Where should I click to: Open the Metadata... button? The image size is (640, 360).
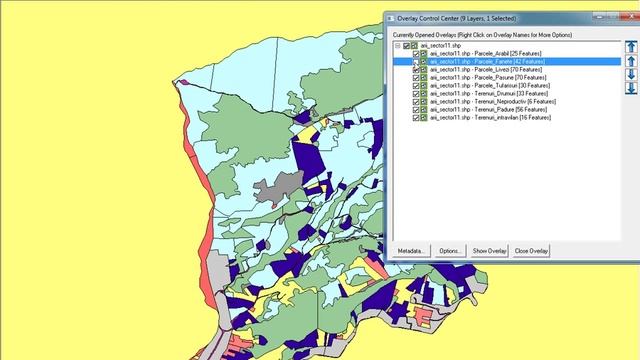pos(411,251)
